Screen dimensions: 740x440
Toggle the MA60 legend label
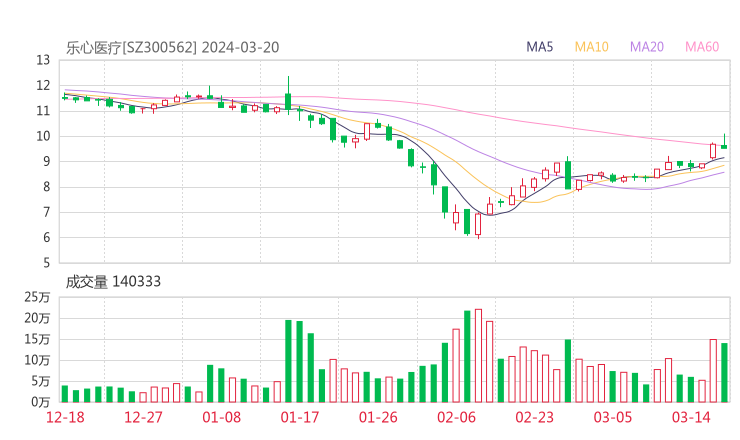[702, 47]
